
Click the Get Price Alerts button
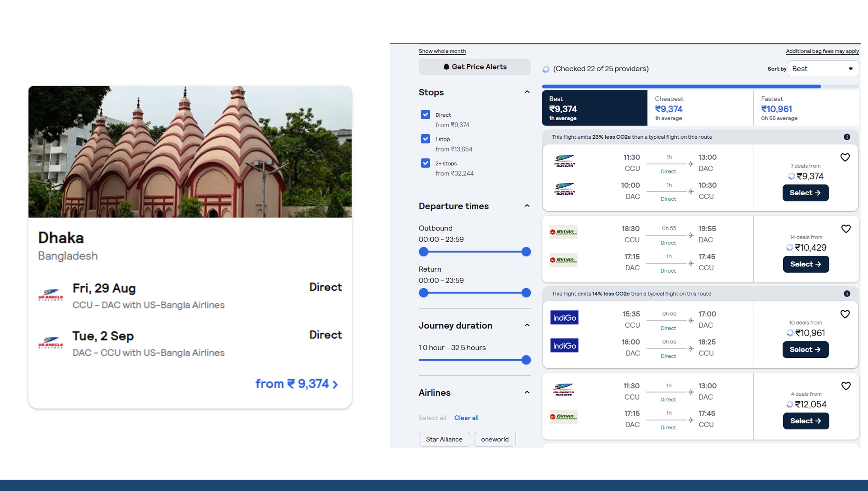474,67
